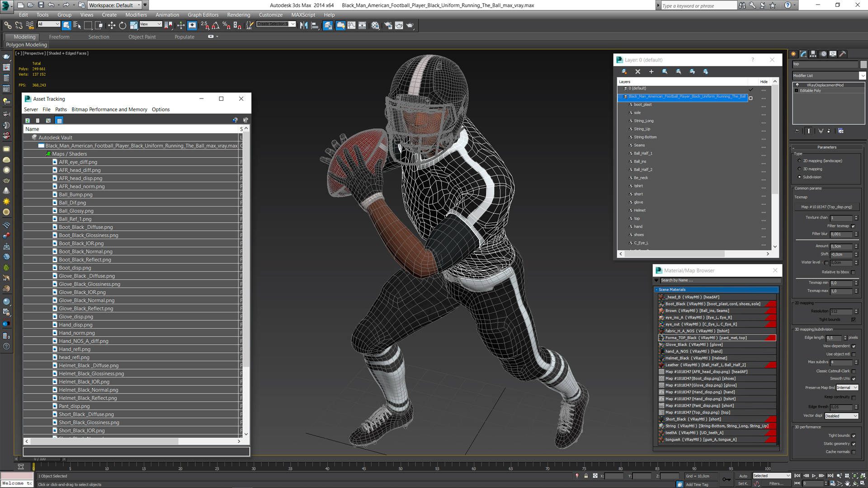The image size is (868, 488).
Task: Open selection filter All dropdown
Action: [49, 24]
